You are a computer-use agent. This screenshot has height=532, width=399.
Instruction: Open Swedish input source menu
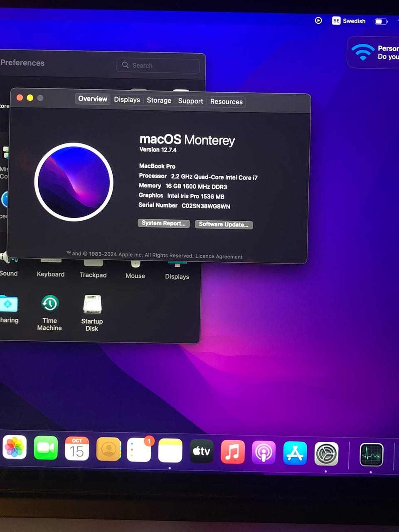click(x=349, y=21)
